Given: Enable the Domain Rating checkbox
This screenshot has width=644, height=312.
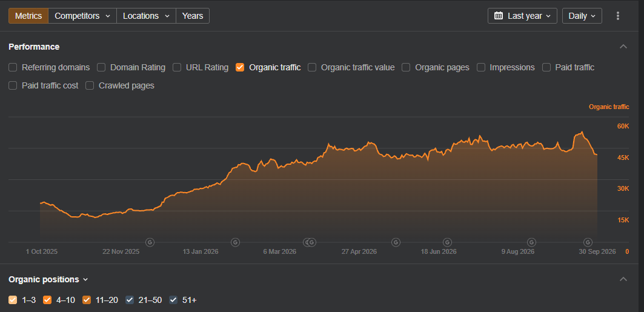Looking at the screenshot, I should [x=101, y=67].
